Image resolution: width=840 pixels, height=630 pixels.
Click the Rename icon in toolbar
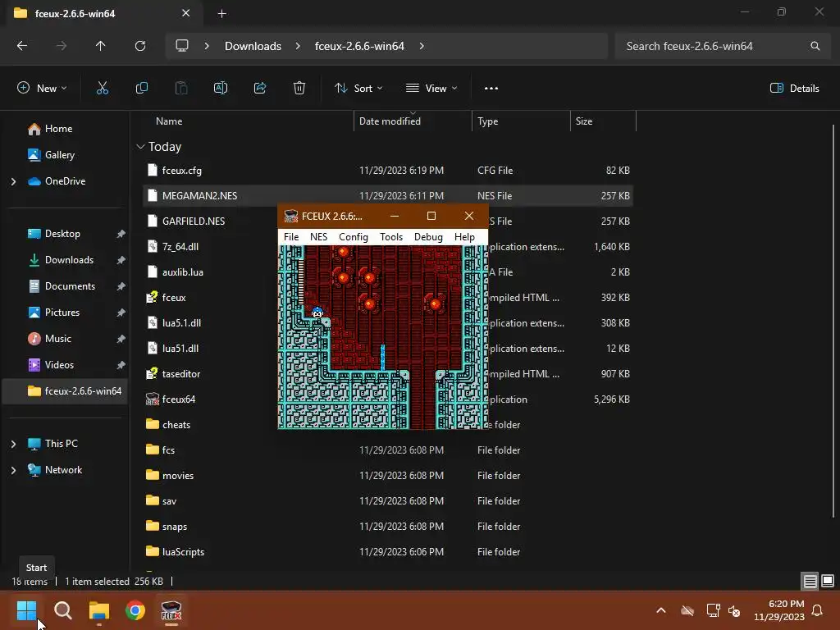click(221, 89)
